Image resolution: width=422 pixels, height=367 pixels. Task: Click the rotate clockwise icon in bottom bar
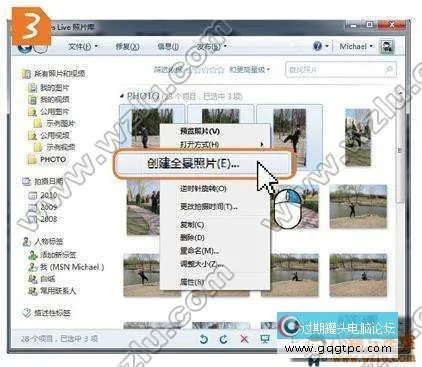tap(224, 339)
